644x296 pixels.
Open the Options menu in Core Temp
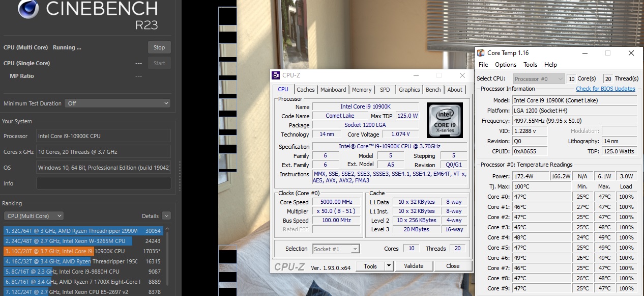point(506,65)
